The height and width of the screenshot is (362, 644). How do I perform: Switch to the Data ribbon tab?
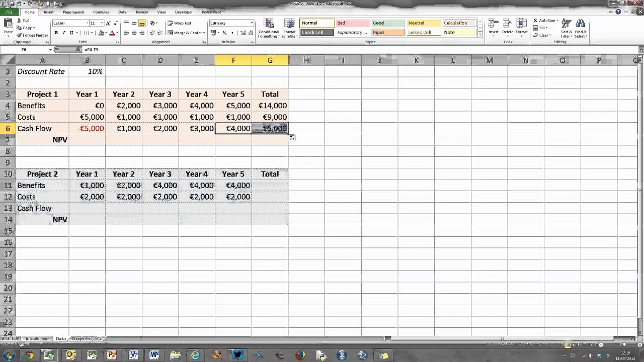[x=122, y=12]
